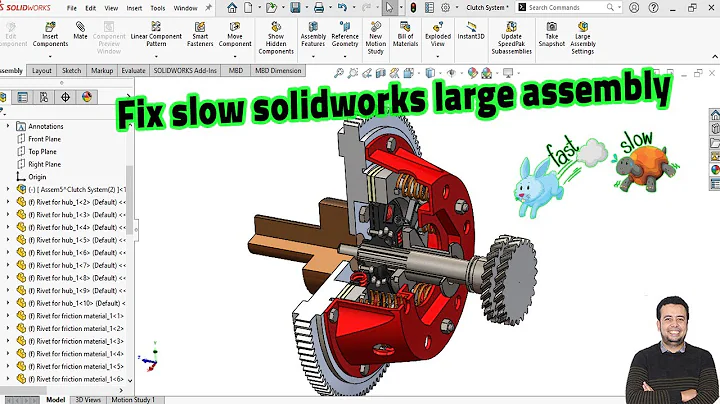This screenshot has height=404, width=720.
Task: Select Rivet for hub_1<10> row
Action: pyautogui.click(x=71, y=303)
